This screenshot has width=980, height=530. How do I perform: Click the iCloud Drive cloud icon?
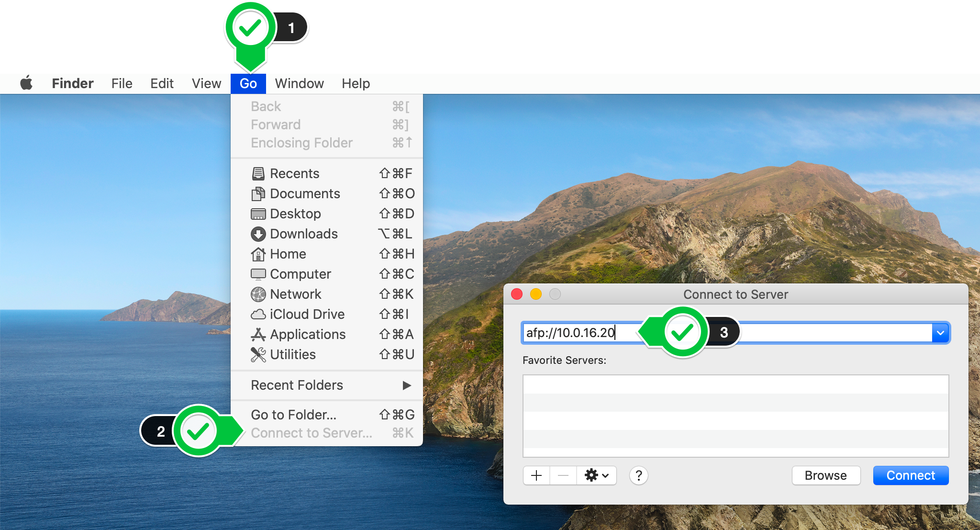pyautogui.click(x=258, y=314)
